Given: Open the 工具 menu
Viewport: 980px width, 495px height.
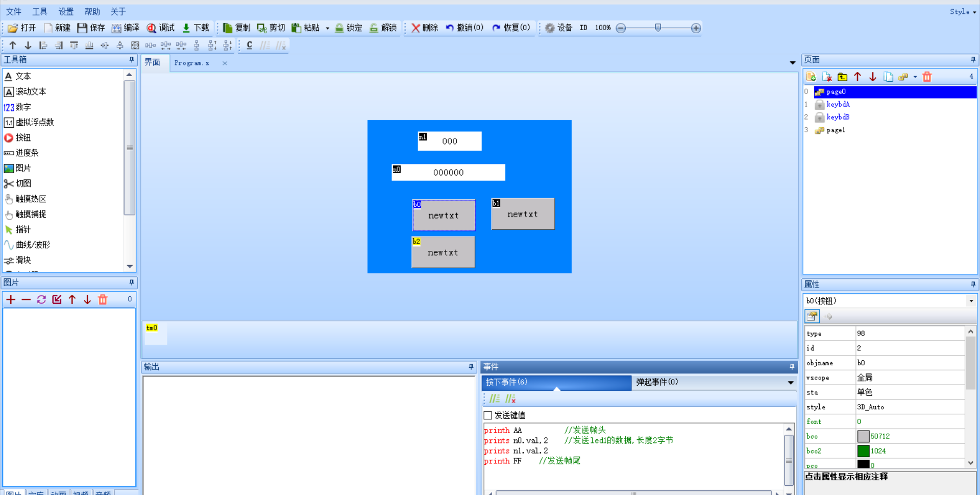Looking at the screenshot, I should tap(40, 12).
